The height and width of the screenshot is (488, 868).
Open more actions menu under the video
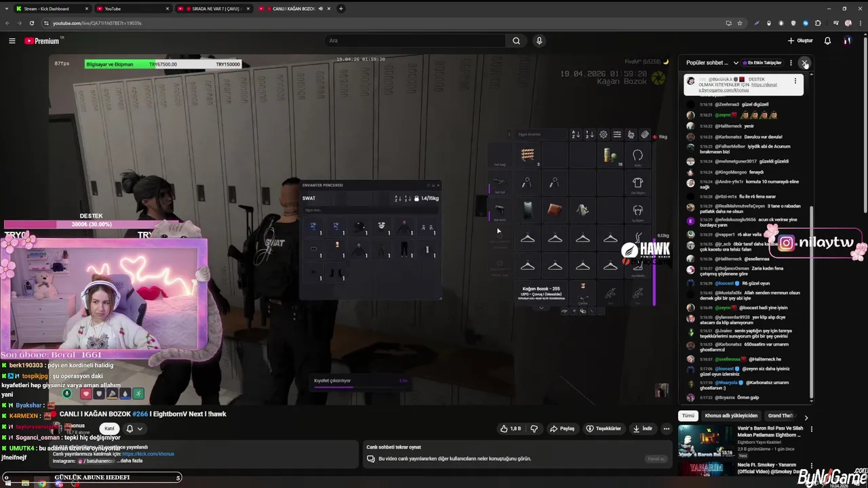(667, 428)
